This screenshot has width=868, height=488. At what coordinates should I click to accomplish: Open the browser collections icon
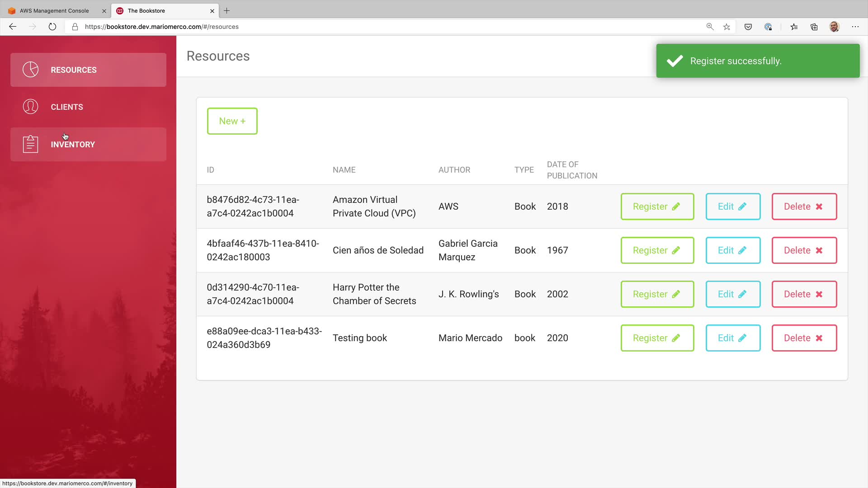tap(814, 27)
